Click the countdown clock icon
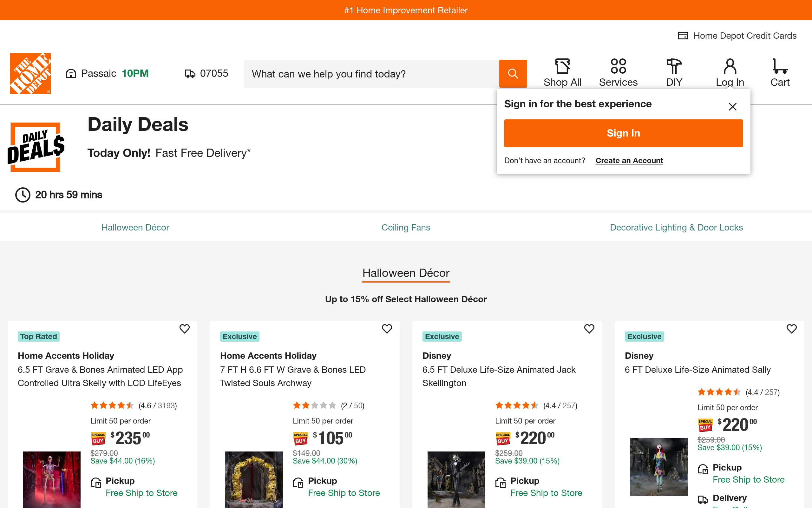 pyautogui.click(x=23, y=195)
